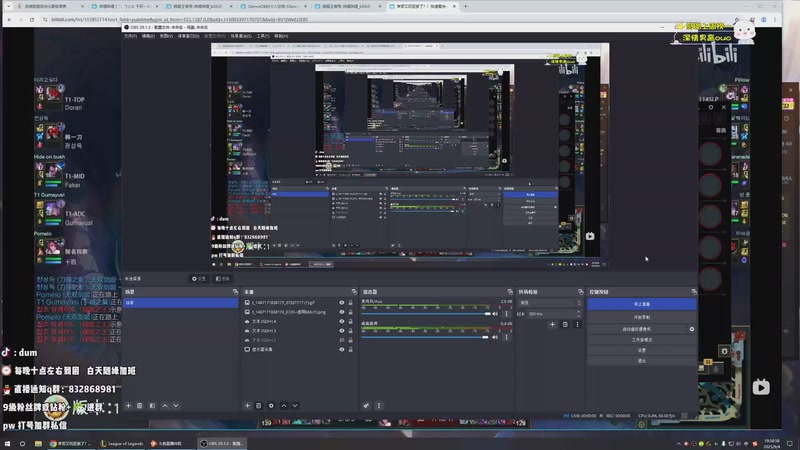The width and height of the screenshot is (800, 450).
Task: Add a new scene with the plus icon
Action: [128, 406]
